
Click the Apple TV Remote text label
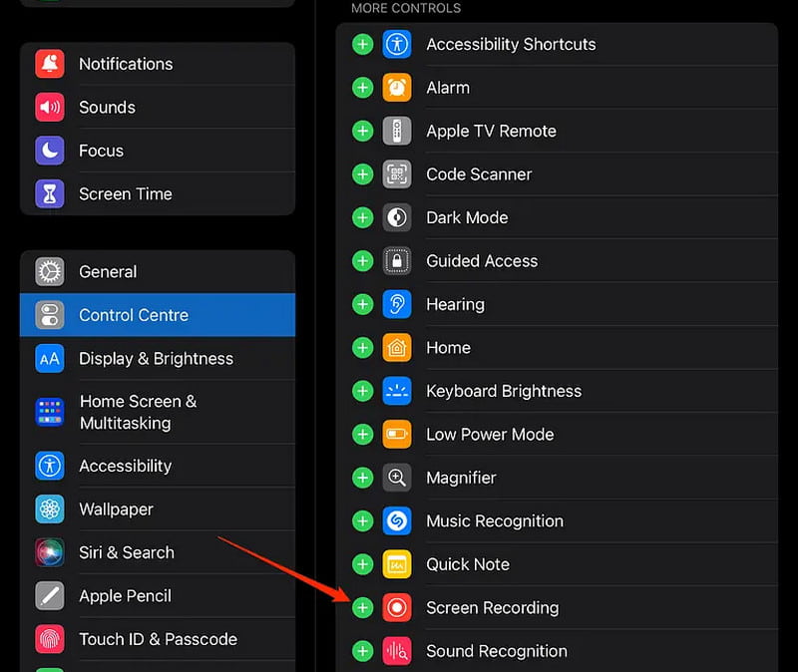pyautogui.click(x=491, y=131)
